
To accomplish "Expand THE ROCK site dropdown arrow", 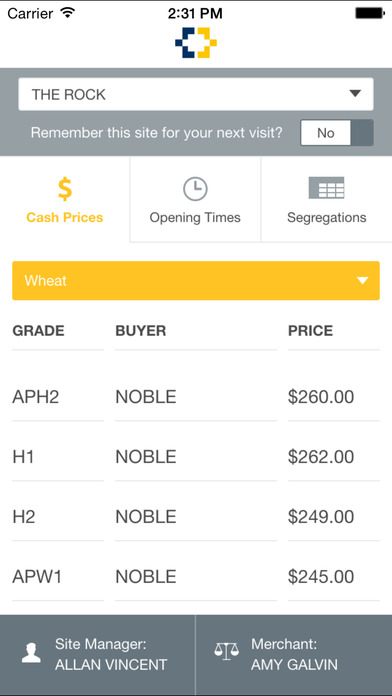I will 355,94.
